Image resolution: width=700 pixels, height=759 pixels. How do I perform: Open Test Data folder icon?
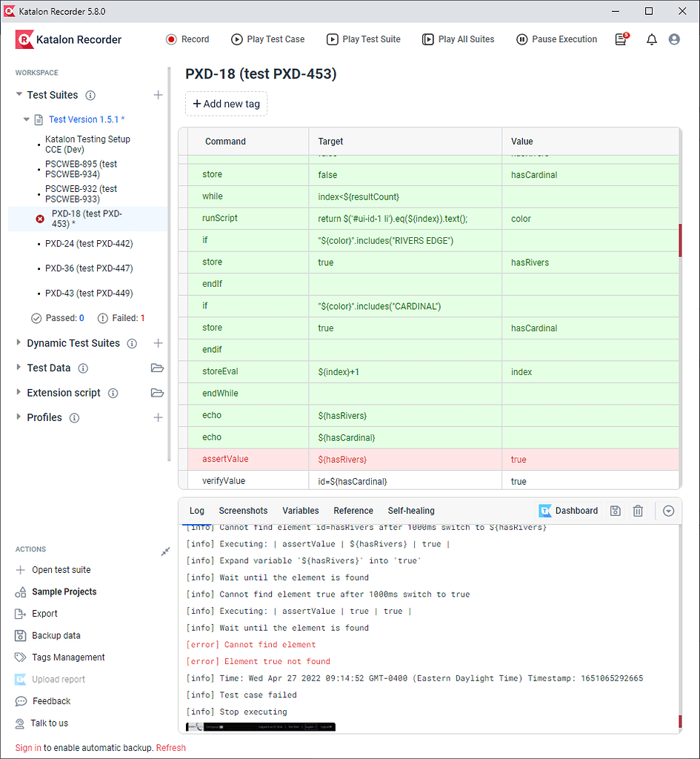pyautogui.click(x=157, y=368)
